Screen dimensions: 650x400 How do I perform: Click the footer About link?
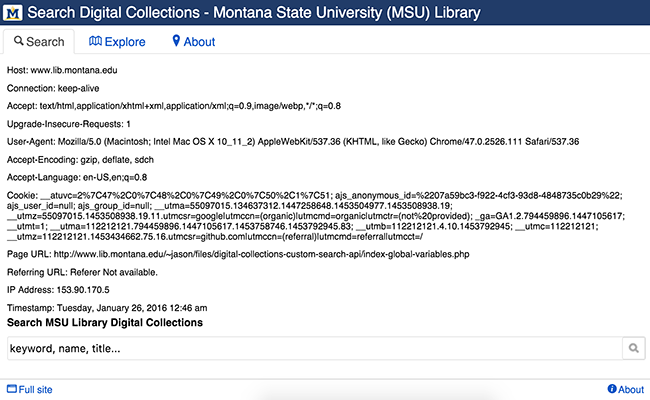pos(630,389)
